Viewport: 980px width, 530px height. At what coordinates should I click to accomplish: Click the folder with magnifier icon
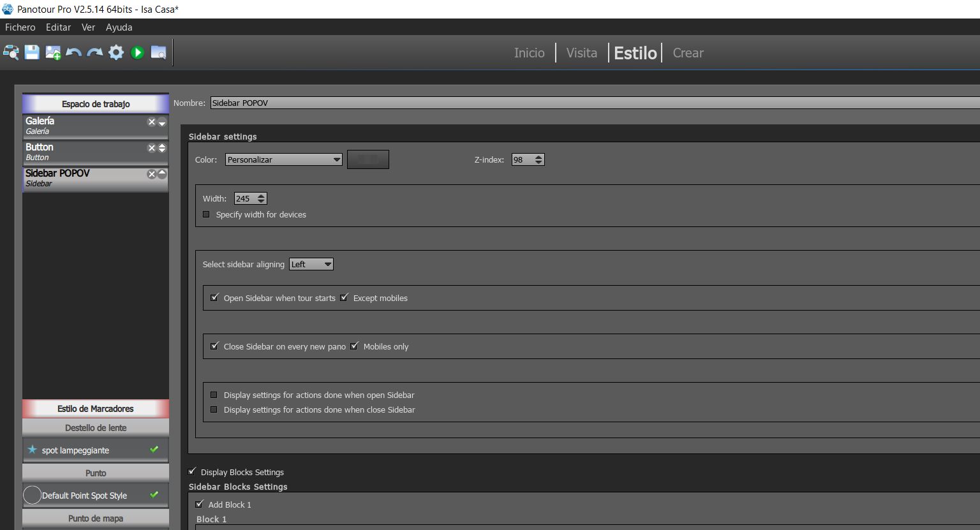158,52
